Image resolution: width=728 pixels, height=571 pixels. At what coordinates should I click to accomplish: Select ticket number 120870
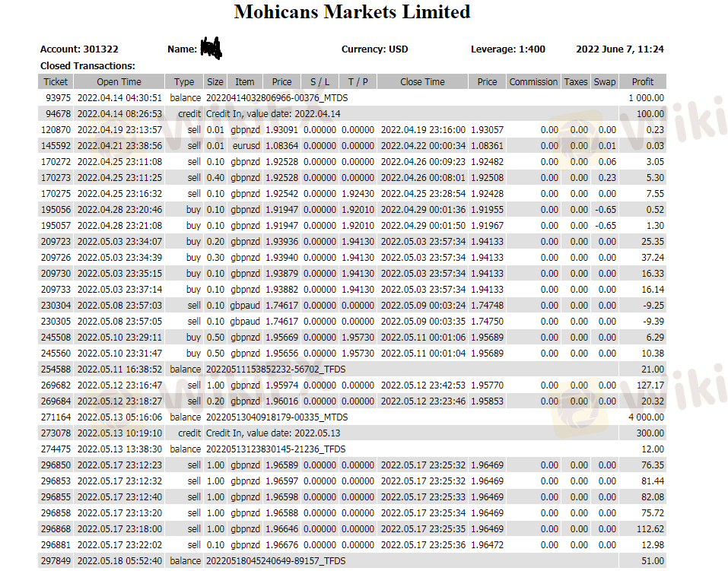point(56,130)
